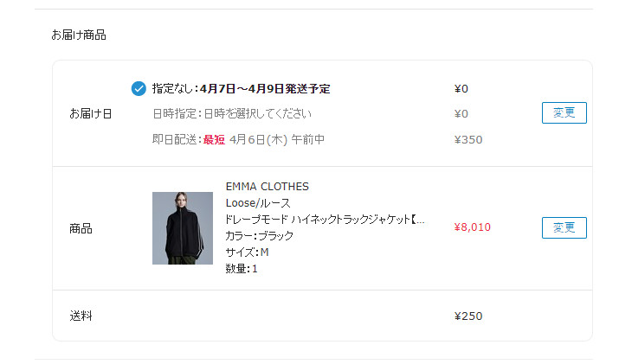Select the 指定なし 4月7日〜4月9日発送予定 delivery option
Viewport: 619px width, 364px height.
(241, 89)
